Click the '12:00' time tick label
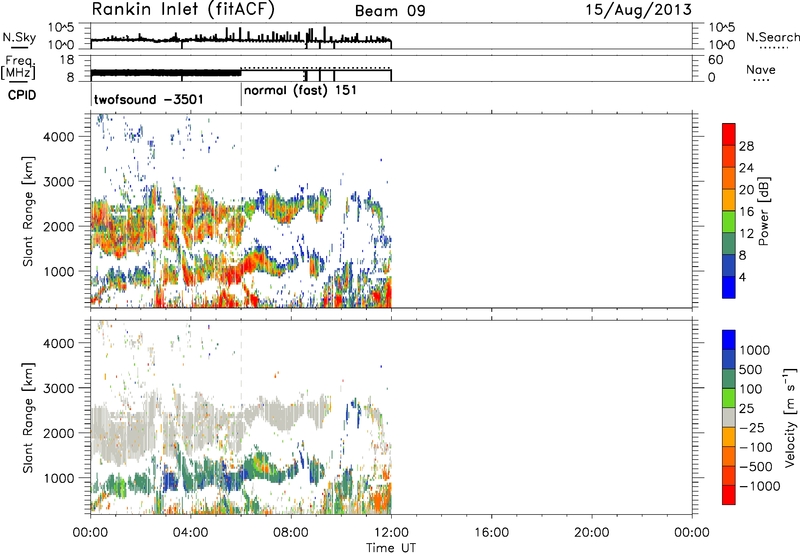Viewport: 800px width, 554px height. (391, 533)
